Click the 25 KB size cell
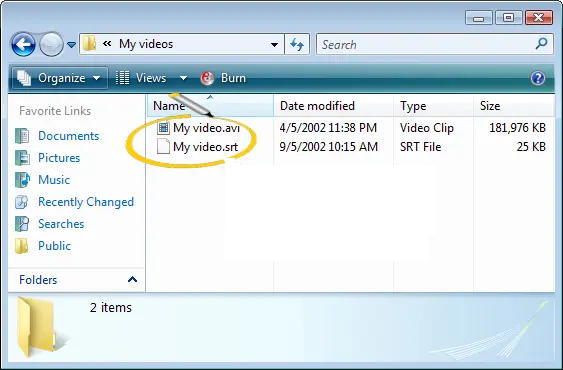The width and height of the screenshot is (563, 370). click(x=531, y=147)
